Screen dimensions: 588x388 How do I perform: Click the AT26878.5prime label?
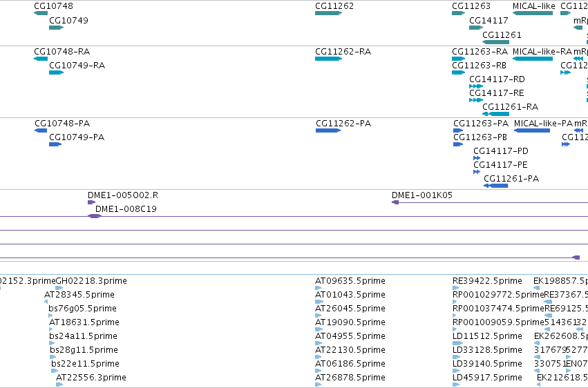coord(350,378)
